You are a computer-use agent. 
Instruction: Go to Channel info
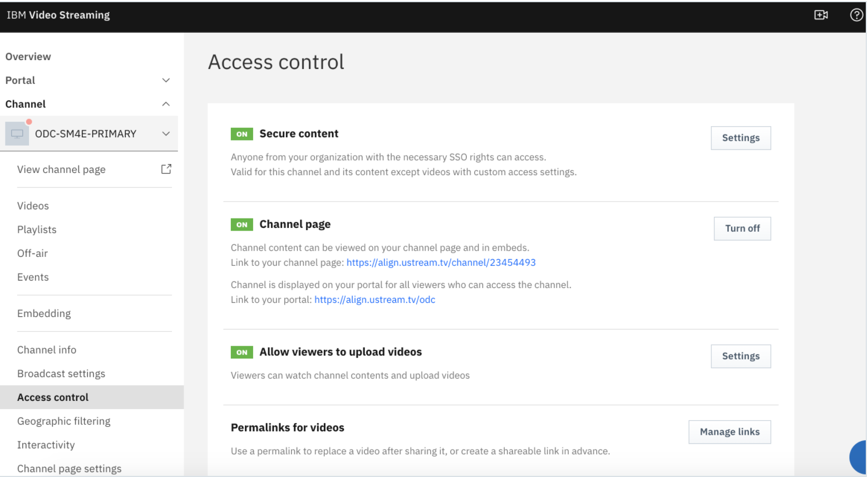coord(47,350)
